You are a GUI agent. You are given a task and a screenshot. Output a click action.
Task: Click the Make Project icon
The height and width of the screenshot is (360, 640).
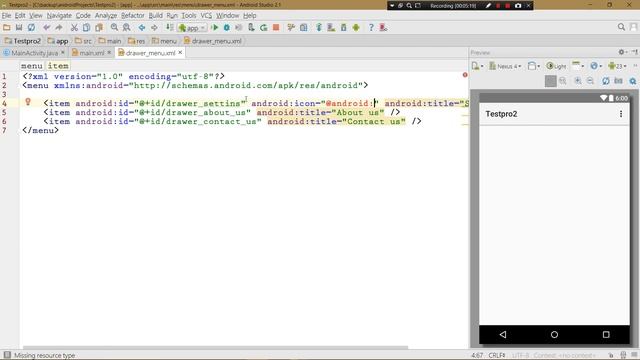point(169,27)
